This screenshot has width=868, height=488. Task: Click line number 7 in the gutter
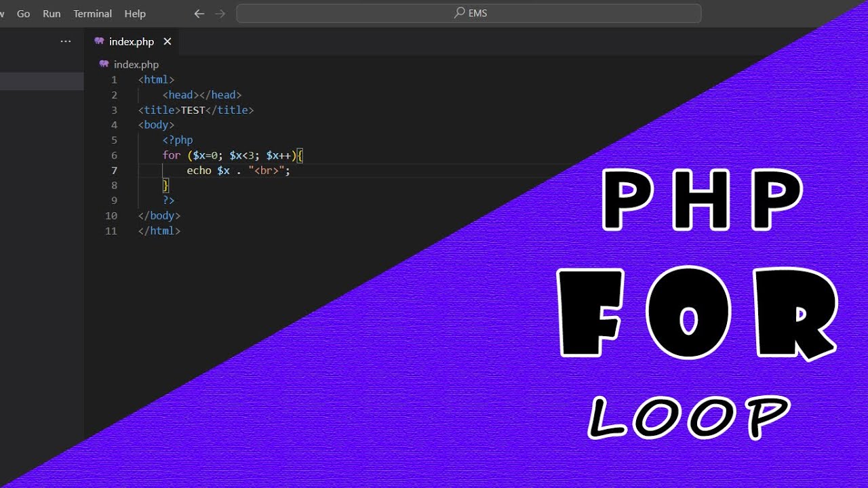click(114, 171)
